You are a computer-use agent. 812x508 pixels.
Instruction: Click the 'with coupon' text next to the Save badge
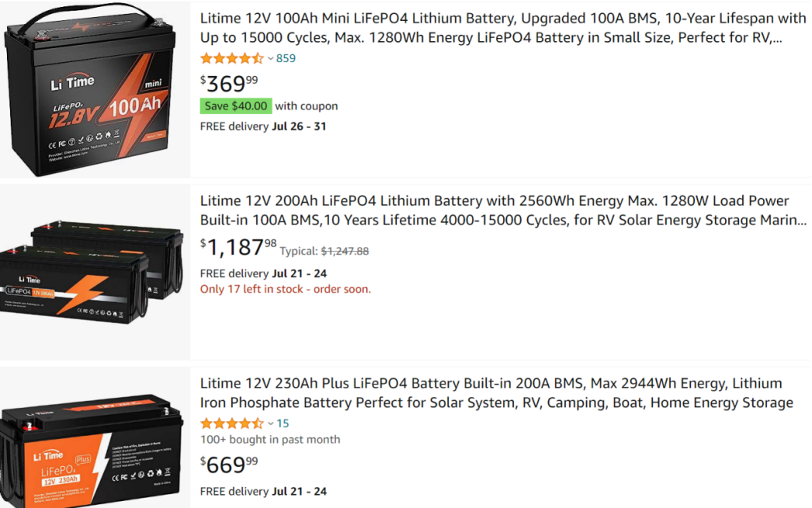307,106
